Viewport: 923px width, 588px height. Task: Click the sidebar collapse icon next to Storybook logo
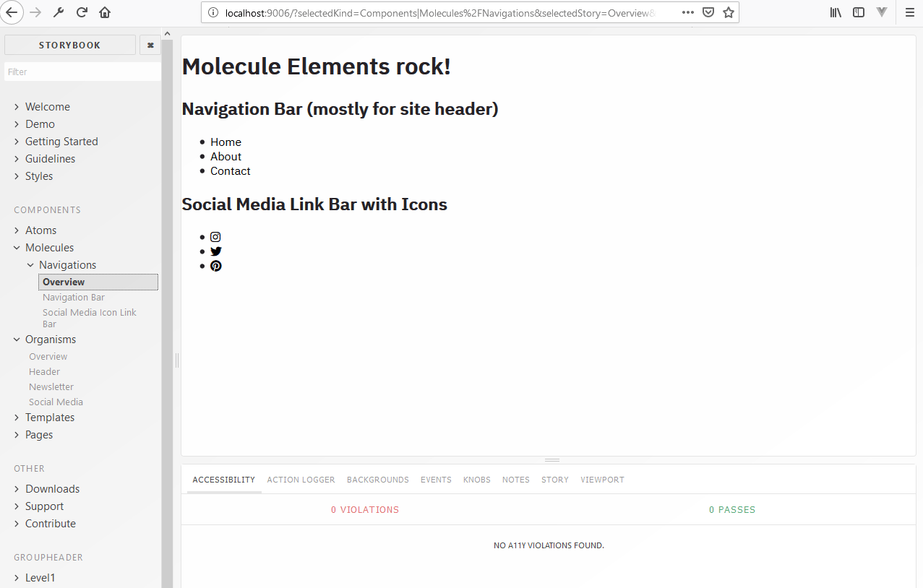click(150, 45)
